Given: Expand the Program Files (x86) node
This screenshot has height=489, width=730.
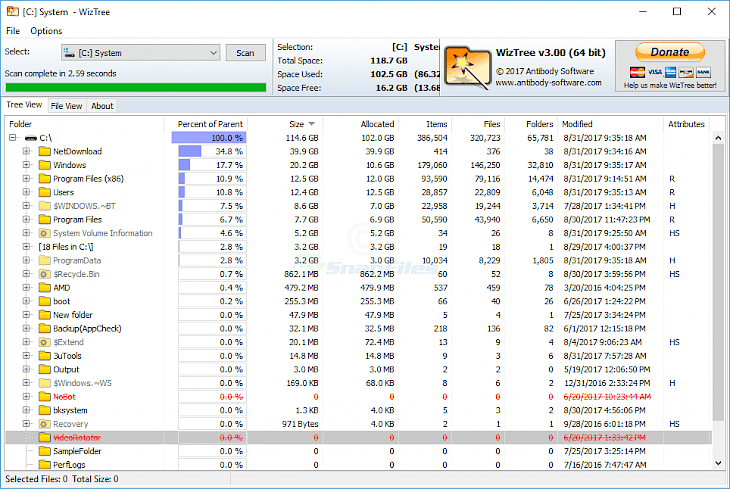Looking at the screenshot, I should [x=26, y=178].
